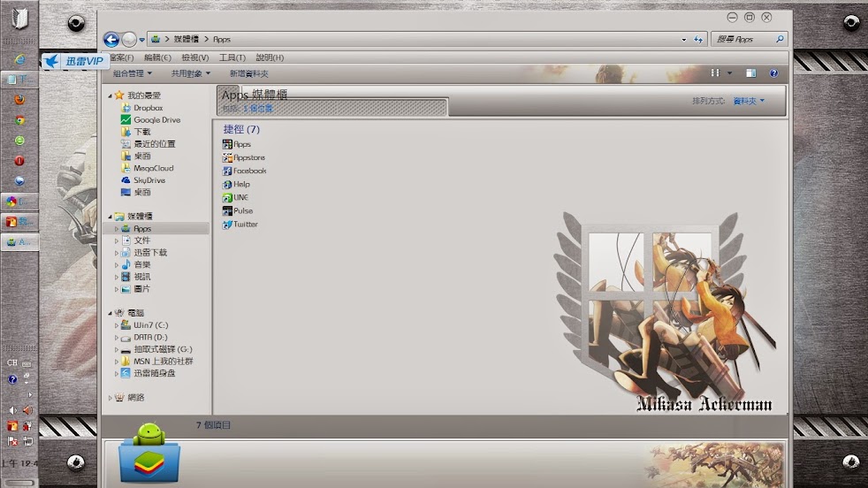
Task: Select the Help shortcut icon
Action: (x=227, y=184)
